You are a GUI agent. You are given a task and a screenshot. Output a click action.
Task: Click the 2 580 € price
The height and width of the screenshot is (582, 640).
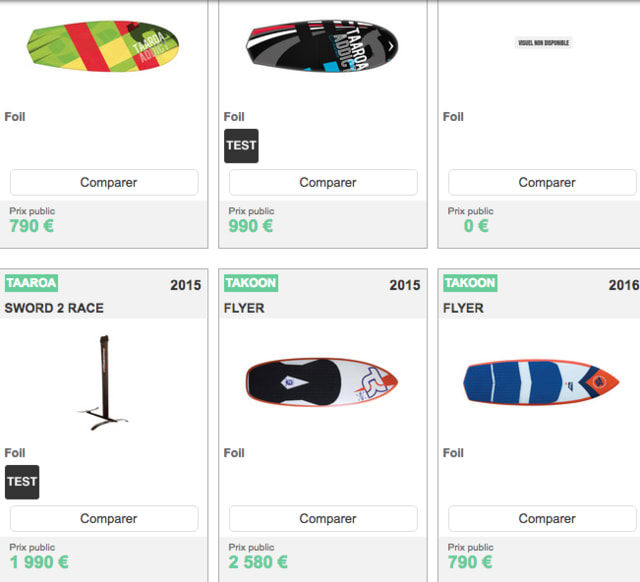(258, 562)
